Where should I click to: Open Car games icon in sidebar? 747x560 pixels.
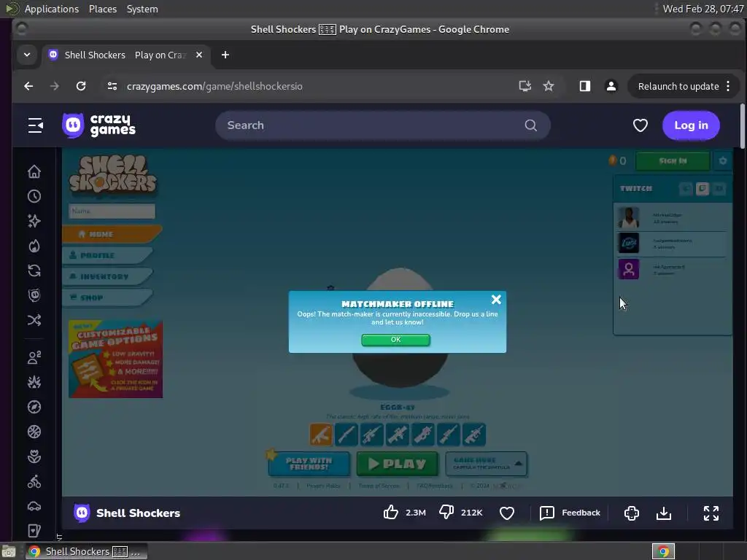coord(34,506)
